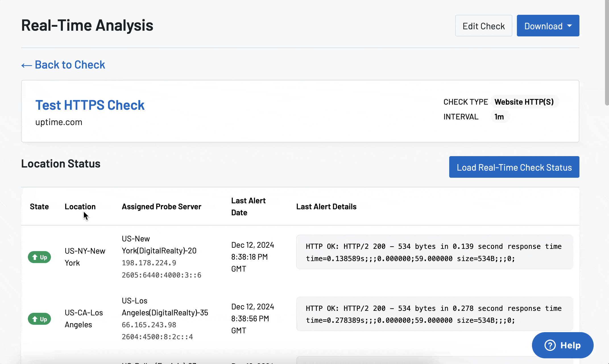Click the arrow icon in Back to Check link
Screen dimensions: 609x364
click(x=26, y=65)
